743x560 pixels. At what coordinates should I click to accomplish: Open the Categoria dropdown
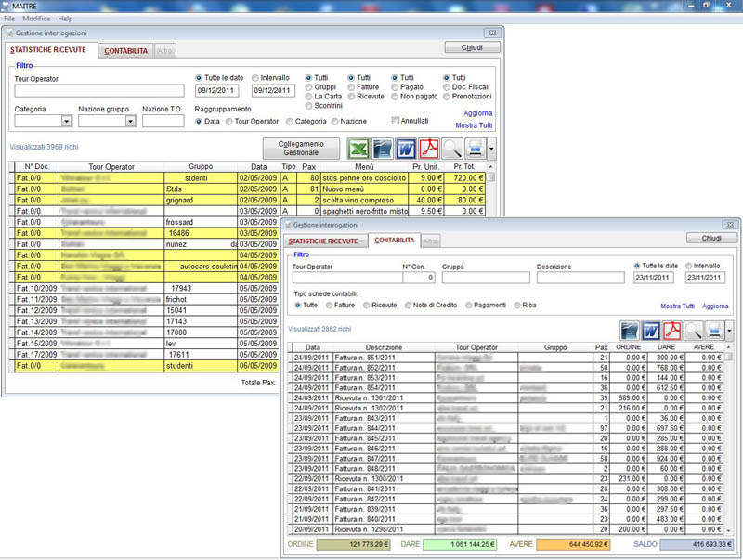(x=66, y=121)
